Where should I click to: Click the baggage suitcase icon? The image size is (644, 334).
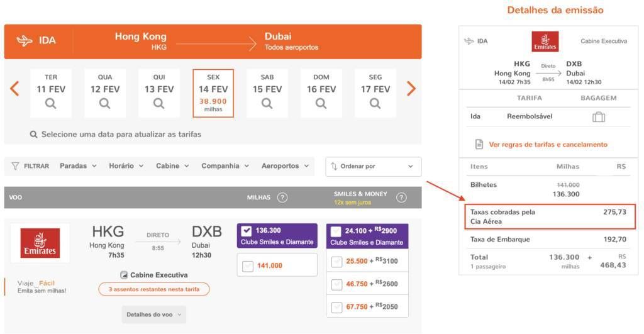[599, 117]
